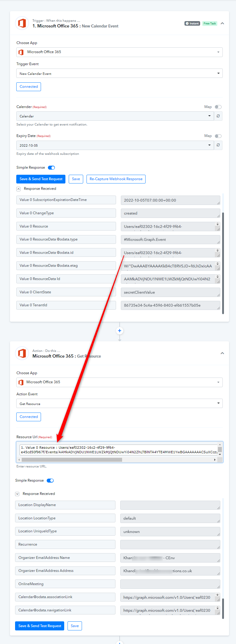Open the Calender dropdown
This screenshot has height=644, width=236.
[115, 116]
